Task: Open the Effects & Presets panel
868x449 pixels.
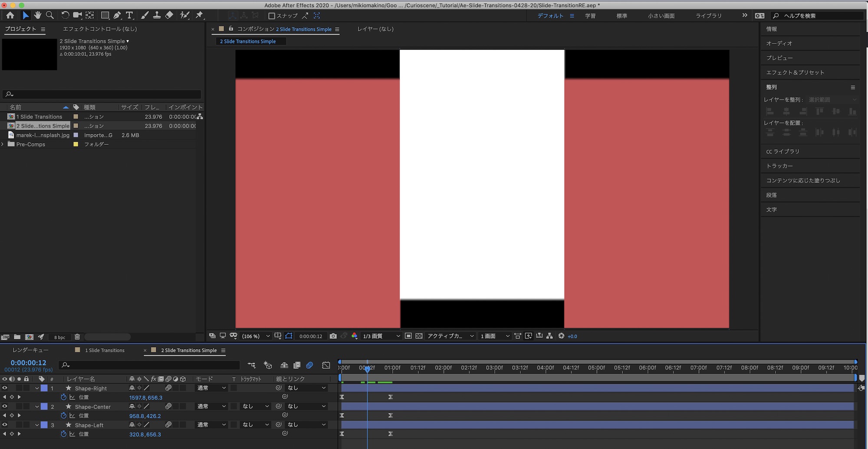Action: click(x=795, y=72)
